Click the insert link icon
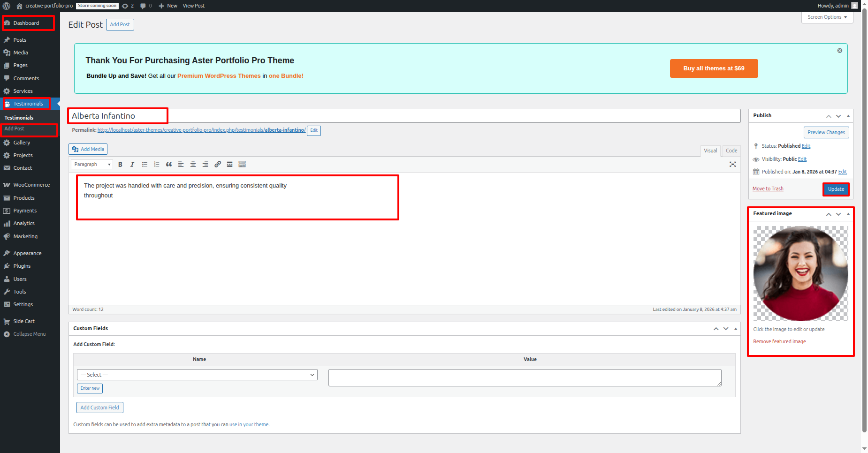868x453 pixels. pos(218,165)
